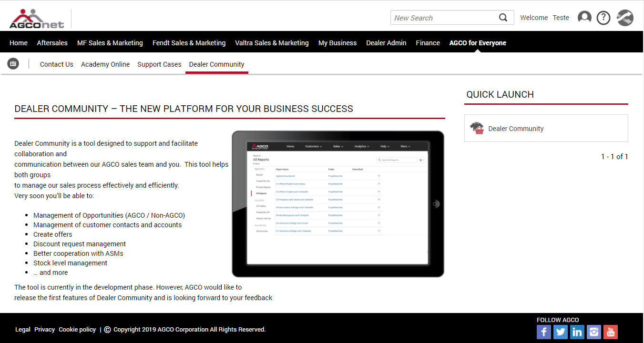This screenshot has height=343, width=644.
Task: Select AGCO for Everyone menu
Action: click(x=478, y=43)
